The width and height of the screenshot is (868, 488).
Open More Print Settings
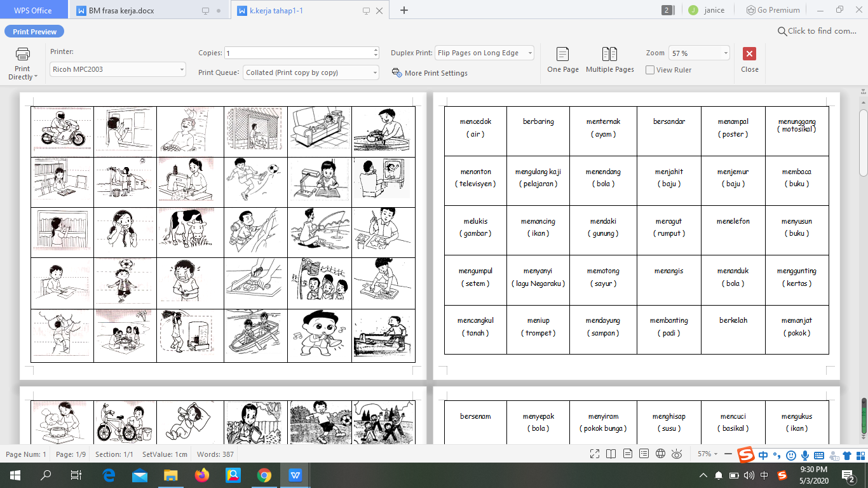coord(430,73)
